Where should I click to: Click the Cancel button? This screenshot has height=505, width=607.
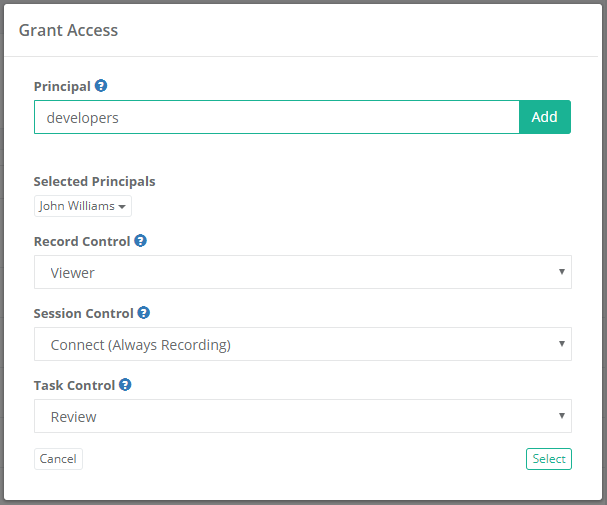[x=58, y=458]
